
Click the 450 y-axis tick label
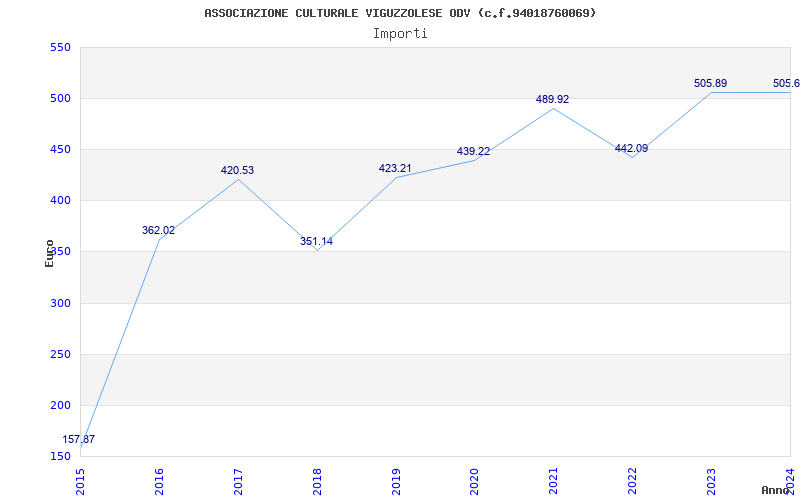point(60,150)
